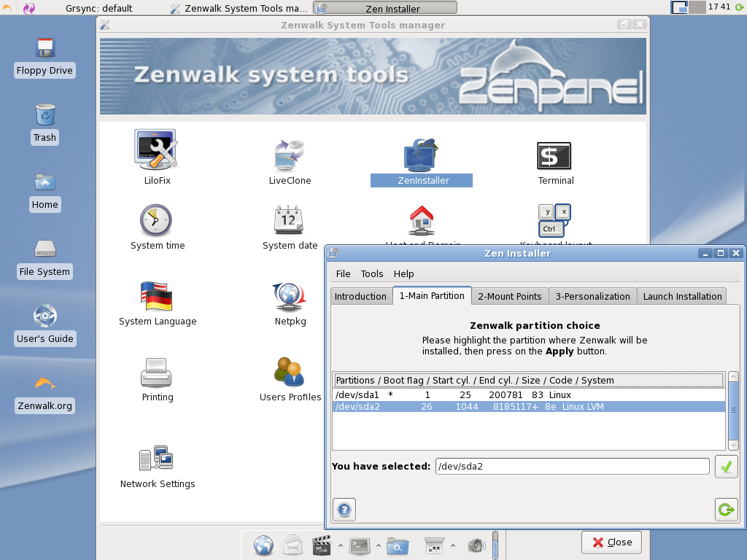Click the Home folder desktop icon
This screenshot has height=560, width=747.
(44, 182)
